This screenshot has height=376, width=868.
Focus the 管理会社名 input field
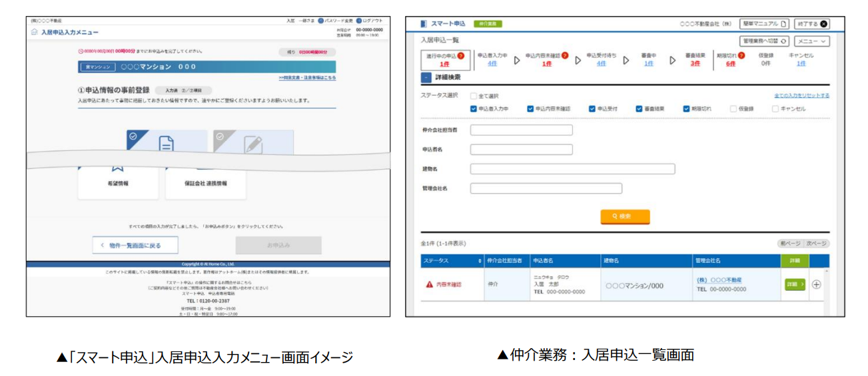click(x=546, y=188)
